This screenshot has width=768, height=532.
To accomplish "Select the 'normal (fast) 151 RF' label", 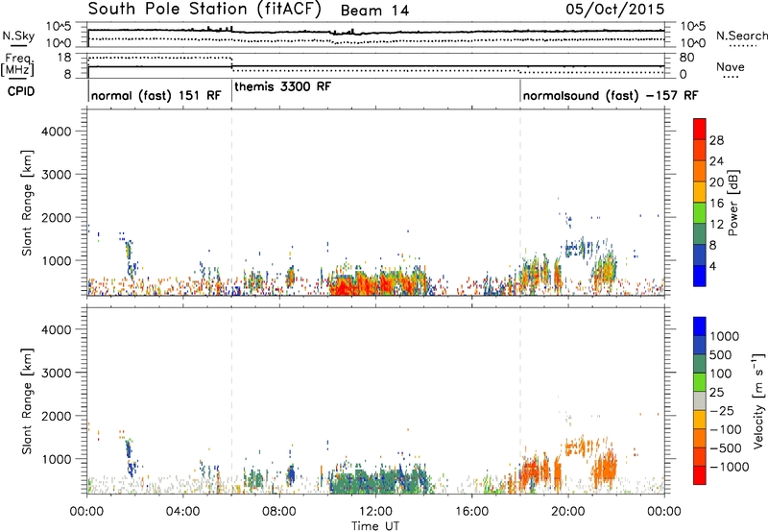I will [x=156, y=95].
